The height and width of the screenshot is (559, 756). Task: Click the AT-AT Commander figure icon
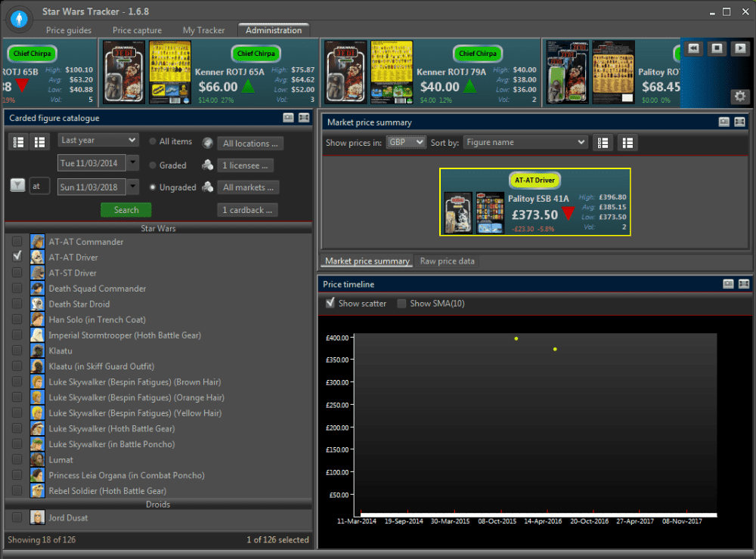(37, 242)
